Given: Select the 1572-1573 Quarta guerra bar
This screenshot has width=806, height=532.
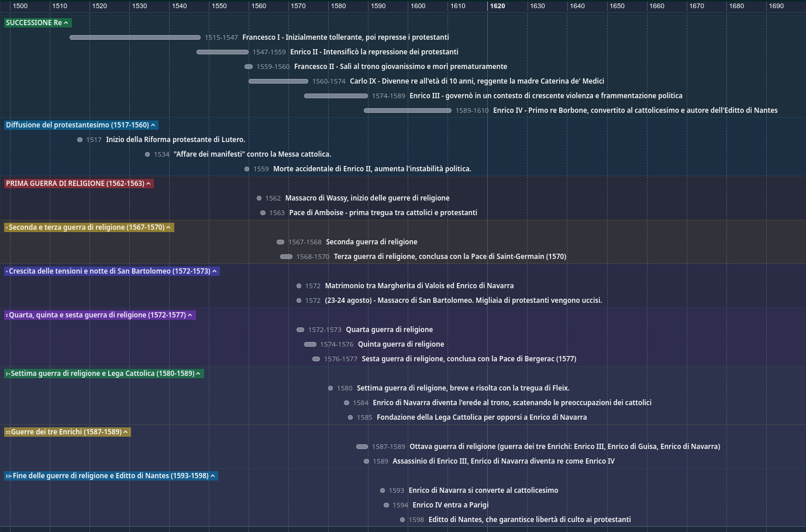Looking at the screenshot, I should (x=300, y=330).
